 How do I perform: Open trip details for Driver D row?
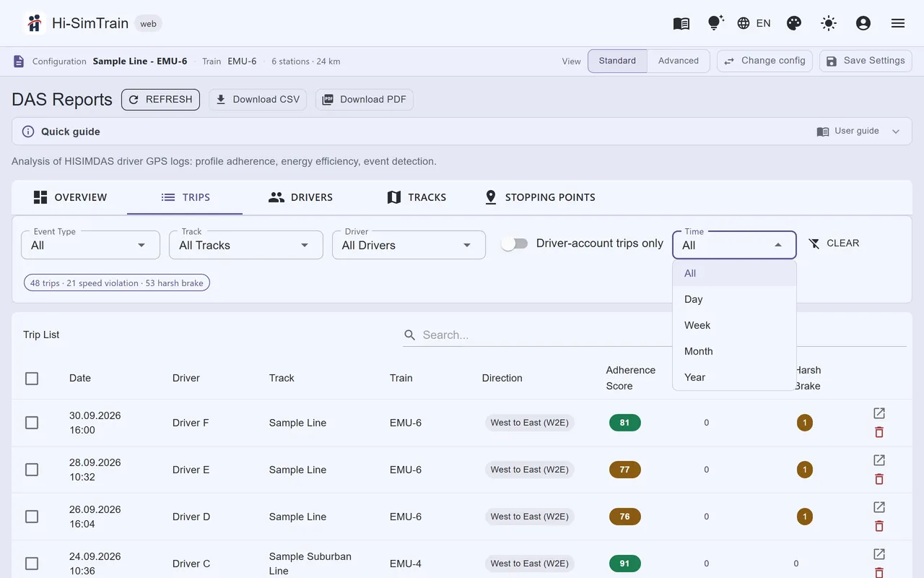879,507
